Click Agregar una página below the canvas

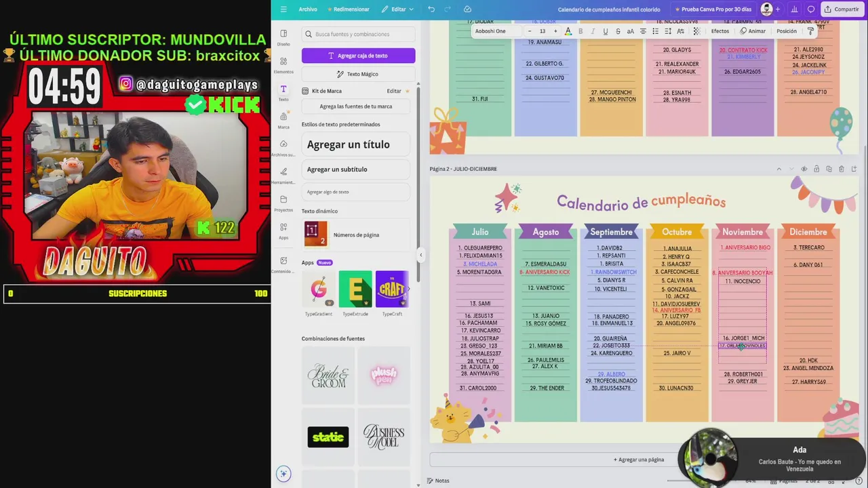point(639,460)
